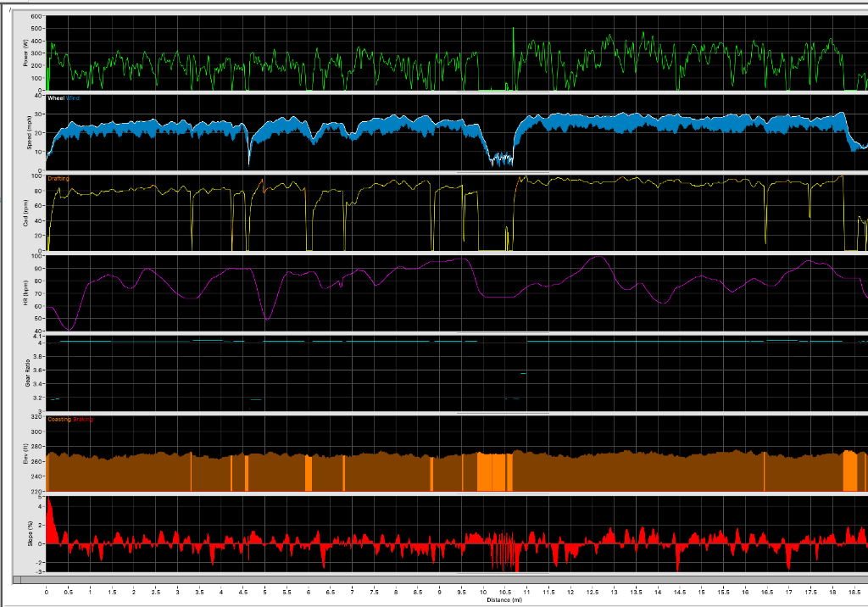This screenshot has width=868, height=607.
Task: Click the Wind legend label in speed chart
Action: (73, 98)
